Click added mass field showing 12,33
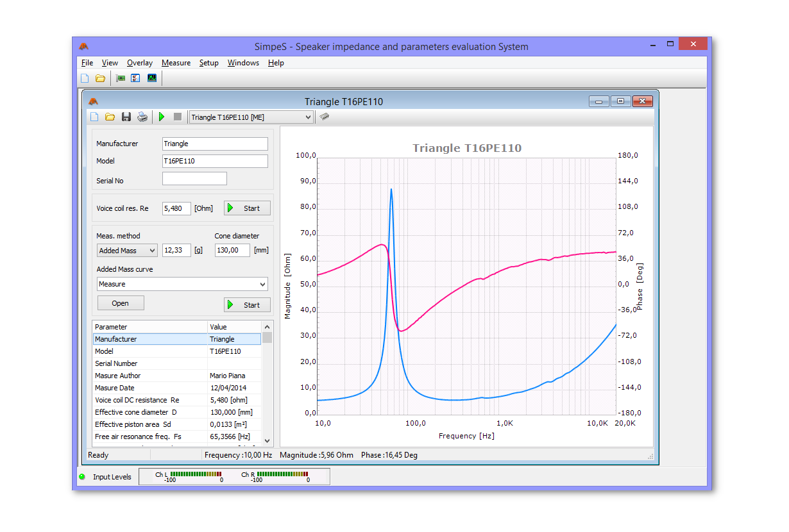This screenshot has height=532, width=789. (x=176, y=251)
